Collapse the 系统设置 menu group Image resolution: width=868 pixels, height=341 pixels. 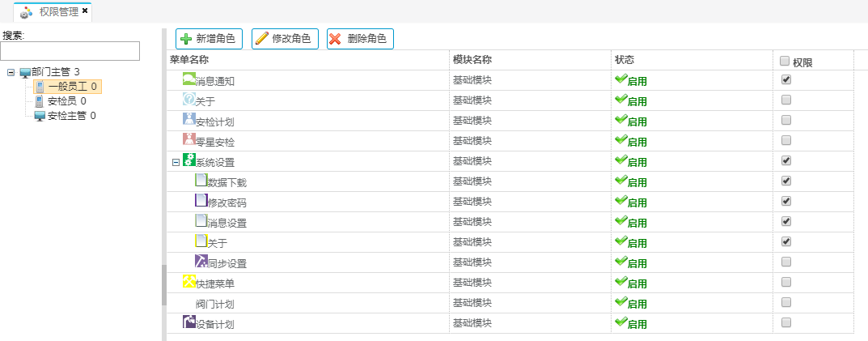176,162
